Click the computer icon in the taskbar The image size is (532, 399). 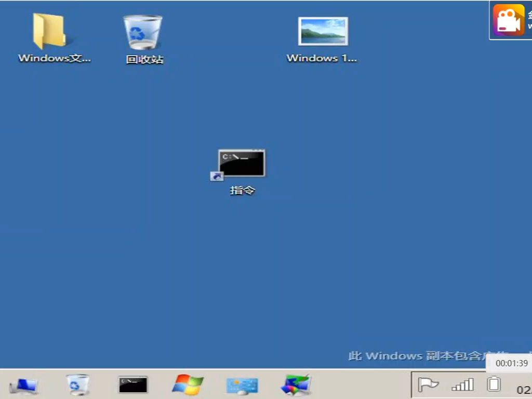pyautogui.click(x=24, y=386)
